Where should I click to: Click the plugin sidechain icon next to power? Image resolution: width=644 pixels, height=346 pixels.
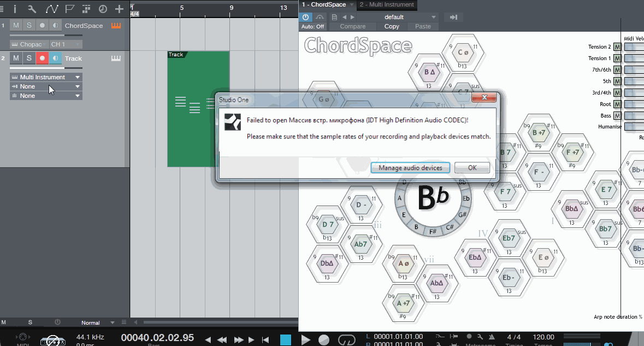click(x=320, y=17)
